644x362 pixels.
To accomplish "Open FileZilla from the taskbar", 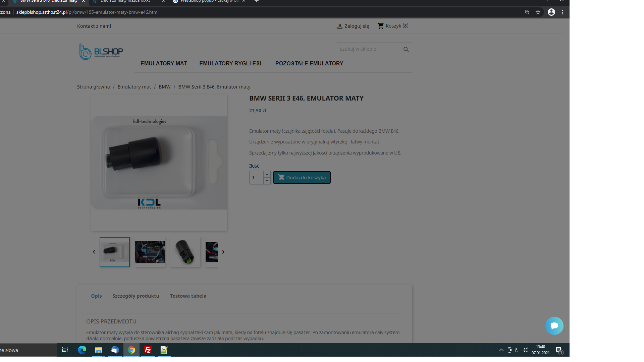I will tap(148, 350).
